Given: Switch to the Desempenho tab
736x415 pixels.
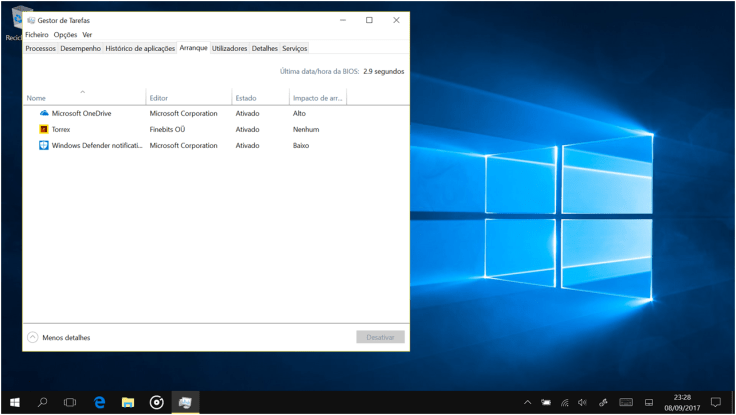Looking at the screenshot, I should pyautogui.click(x=80, y=48).
